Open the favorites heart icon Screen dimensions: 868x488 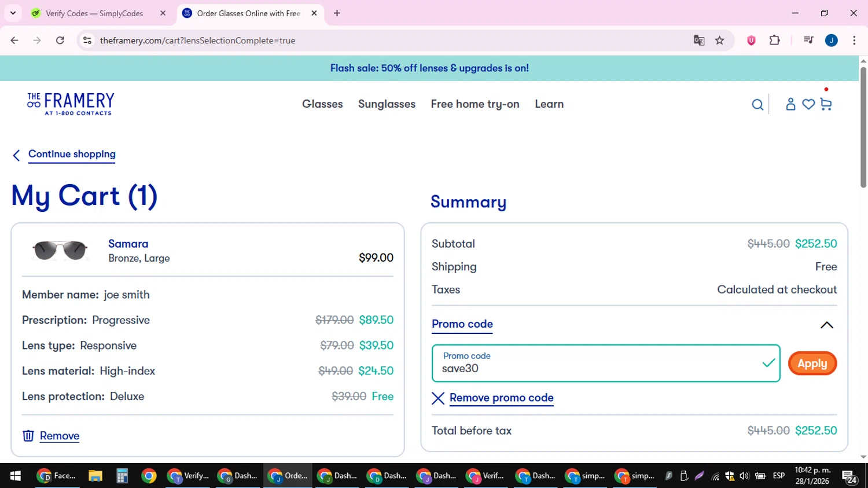point(808,104)
